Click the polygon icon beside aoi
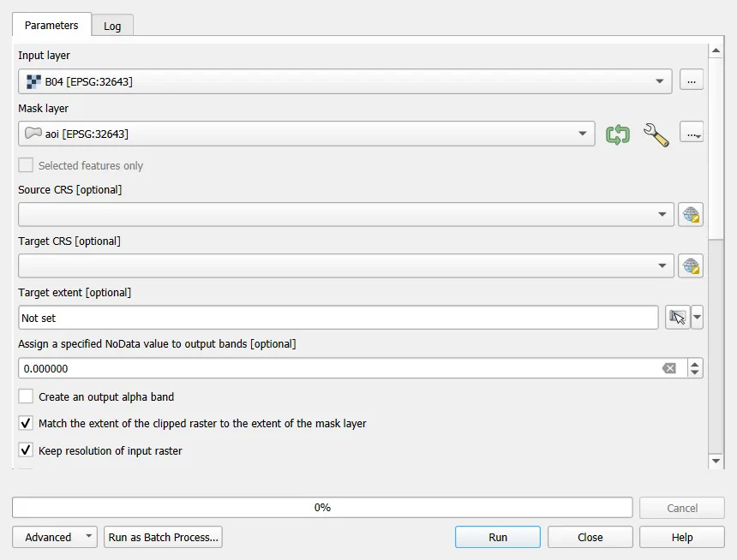 (x=33, y=134)
